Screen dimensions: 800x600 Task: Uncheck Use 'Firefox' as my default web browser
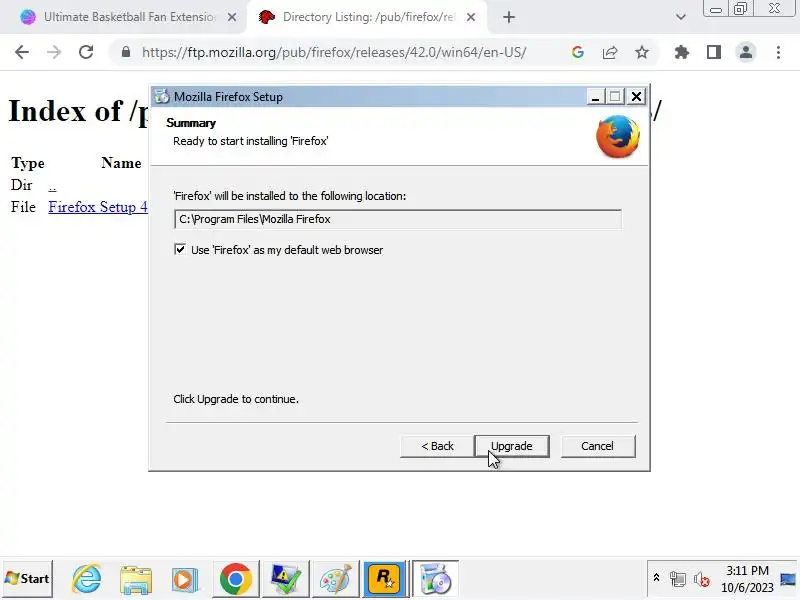(x=180, y=249)
